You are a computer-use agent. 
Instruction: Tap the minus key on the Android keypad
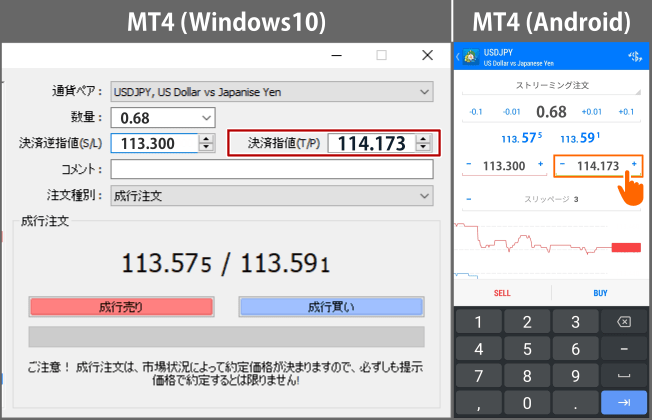click(624, 349)
